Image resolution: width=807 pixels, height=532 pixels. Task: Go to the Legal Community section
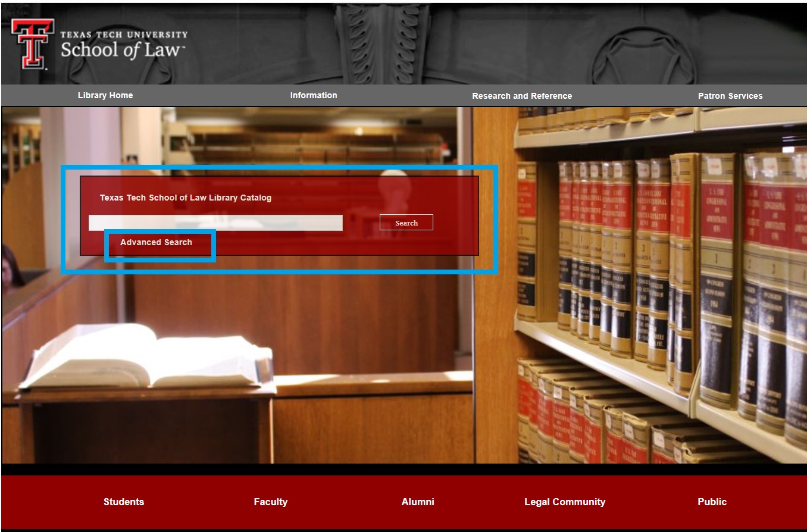565,502
